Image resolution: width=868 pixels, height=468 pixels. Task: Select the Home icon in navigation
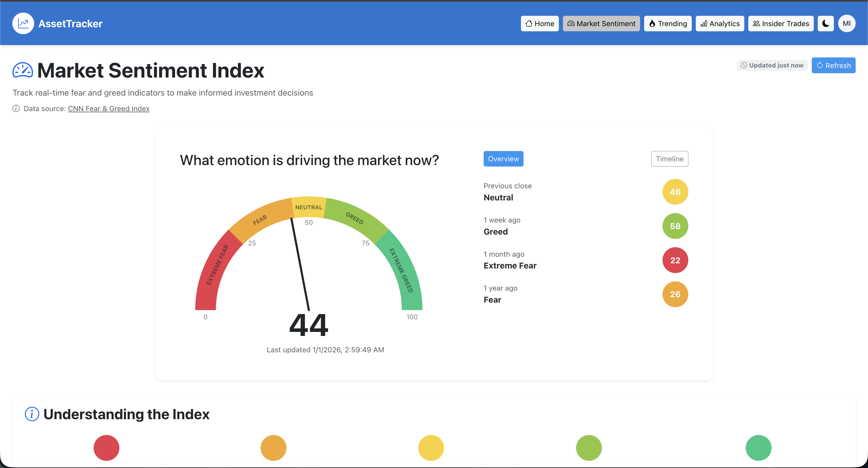529,23
